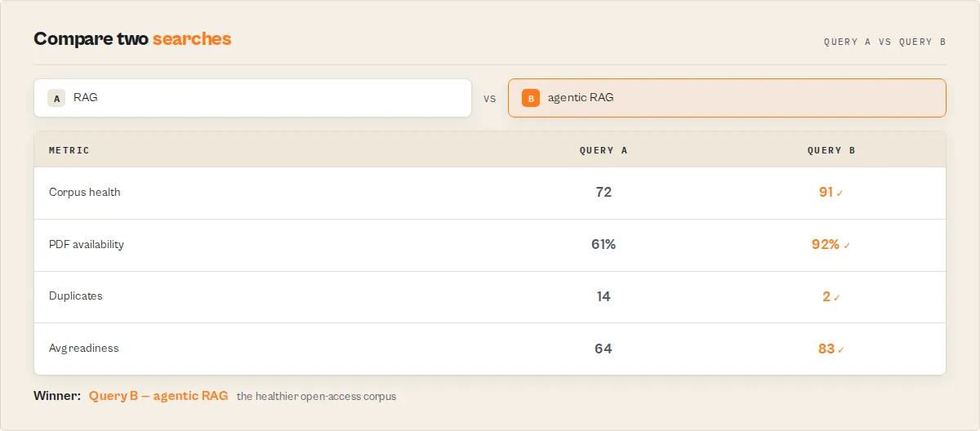The height and width of the screenshot is (431, 980).
Task: Click Query A PDF availability value 61%
Action: (x=604, y=244)
